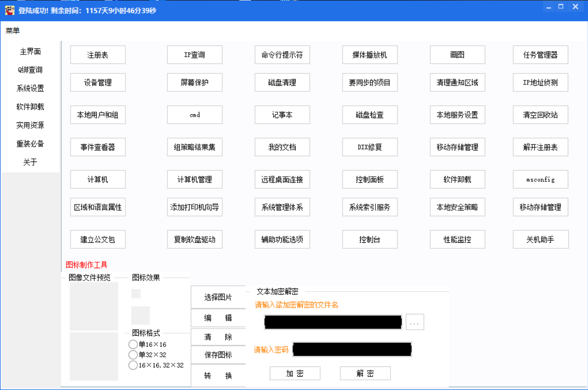Click the 屏幕保护 button
This screenshot has height=390, width=588.
pyautogui.click(x=195, y=83)
